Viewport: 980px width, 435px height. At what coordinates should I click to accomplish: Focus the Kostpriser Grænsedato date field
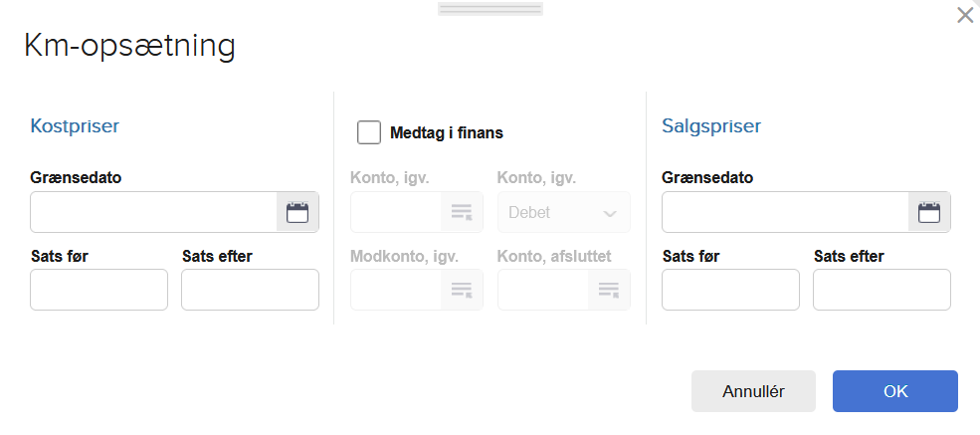point(154,212)
